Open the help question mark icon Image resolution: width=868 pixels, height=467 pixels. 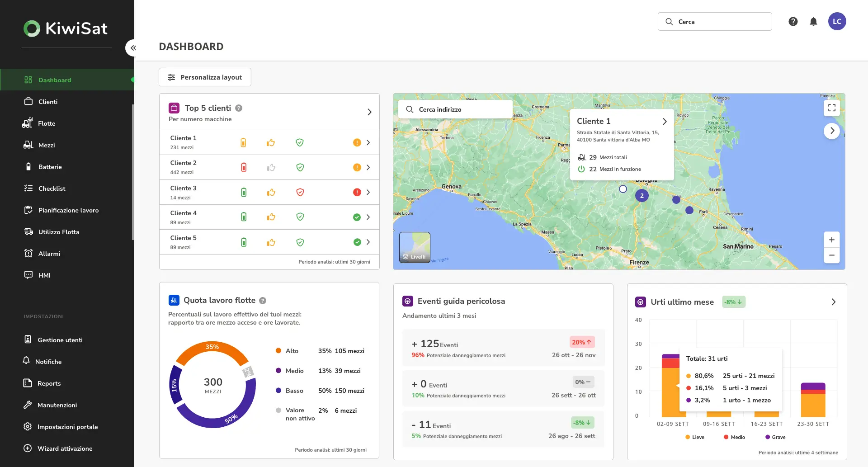click(793, 21)
